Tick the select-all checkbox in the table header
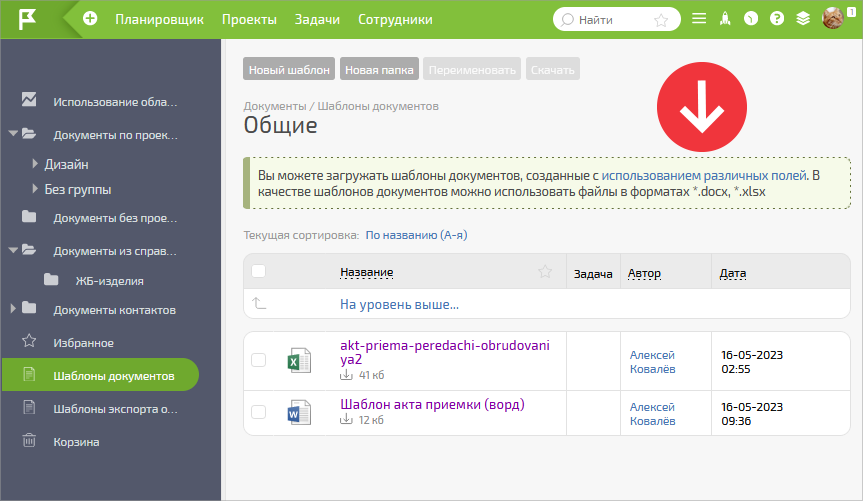863x501 pixels. click(259, 271)
